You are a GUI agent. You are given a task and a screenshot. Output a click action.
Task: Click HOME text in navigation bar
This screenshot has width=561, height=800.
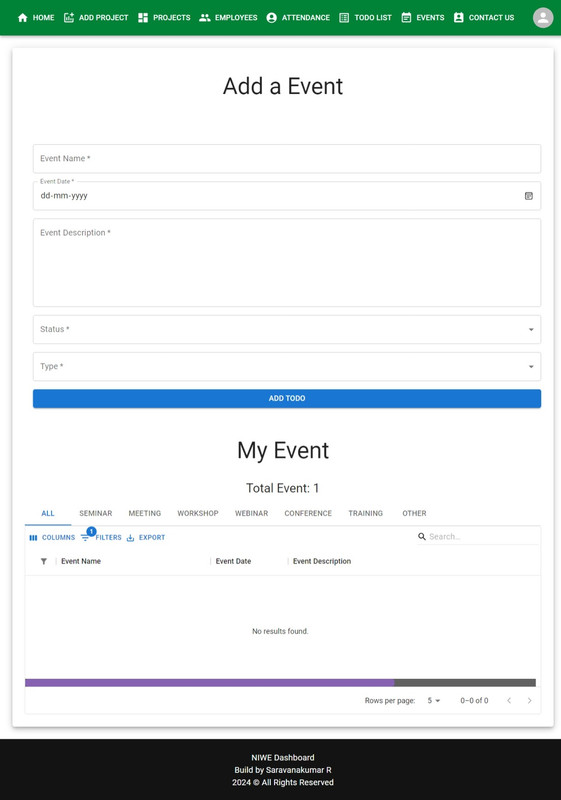[43, 18]
